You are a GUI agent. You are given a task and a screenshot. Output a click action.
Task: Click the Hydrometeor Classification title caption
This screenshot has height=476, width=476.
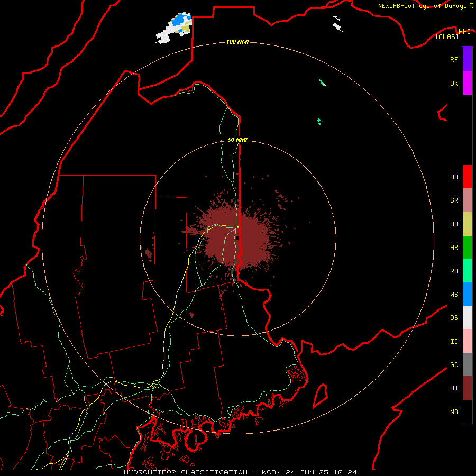[x=187, y=472]
